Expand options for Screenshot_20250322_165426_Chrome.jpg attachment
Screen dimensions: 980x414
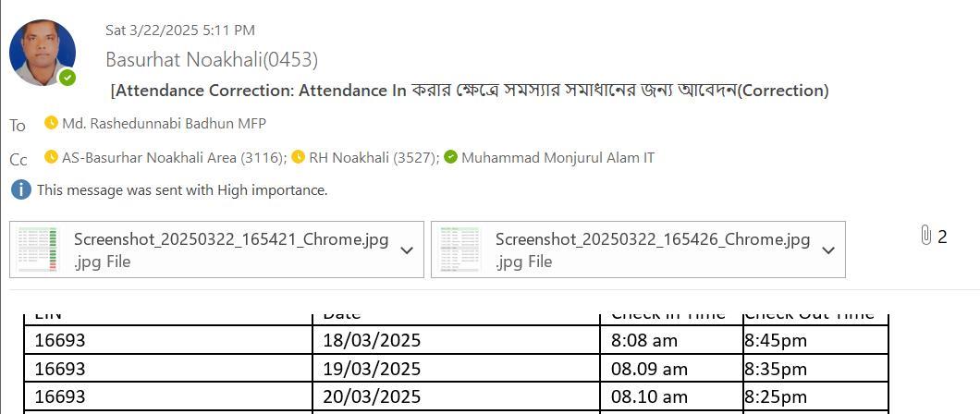(828, 250)
